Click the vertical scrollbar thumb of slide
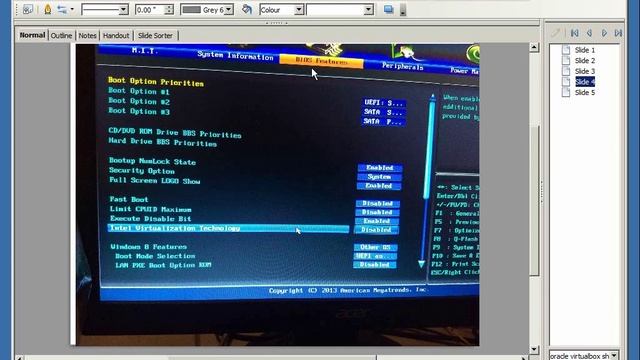 [x=534, y=202]
